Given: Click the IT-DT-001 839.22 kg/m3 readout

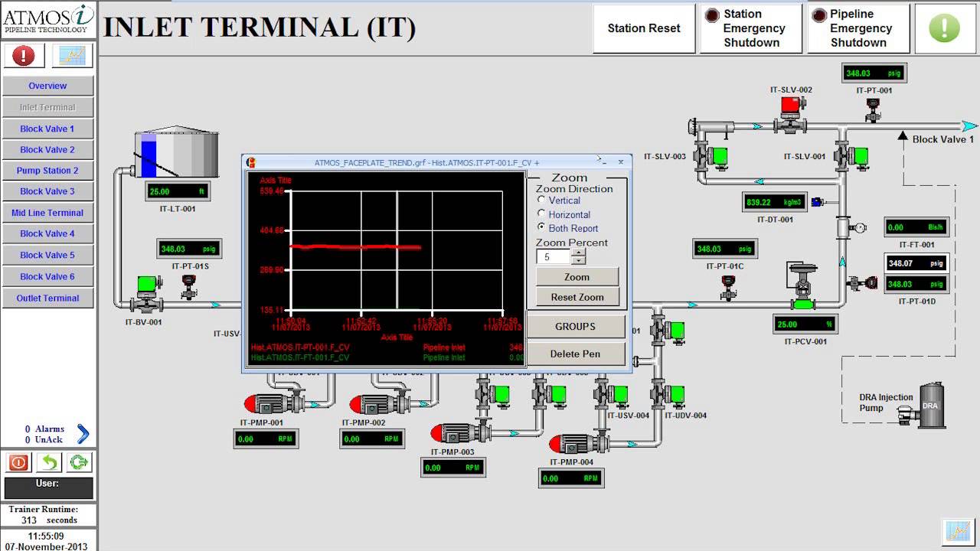Looking at the screenshot, I should point(775,202).
